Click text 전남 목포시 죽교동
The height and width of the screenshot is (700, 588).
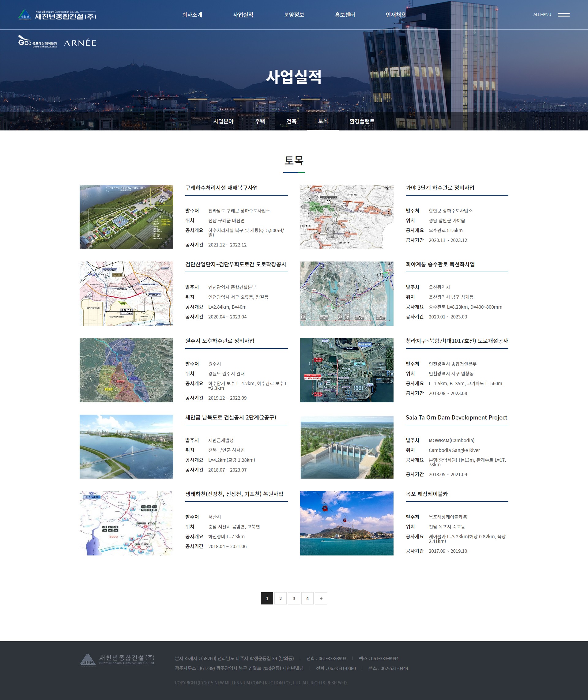tap(447, 527)
